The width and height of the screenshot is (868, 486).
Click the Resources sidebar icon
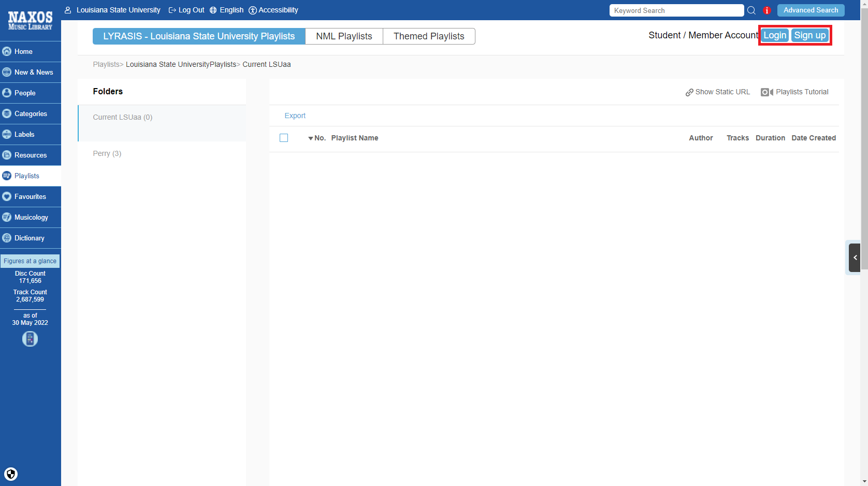(7, 155)
